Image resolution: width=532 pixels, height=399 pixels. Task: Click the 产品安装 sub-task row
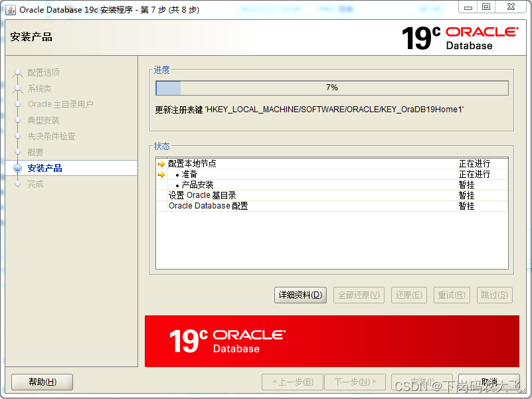332,185
